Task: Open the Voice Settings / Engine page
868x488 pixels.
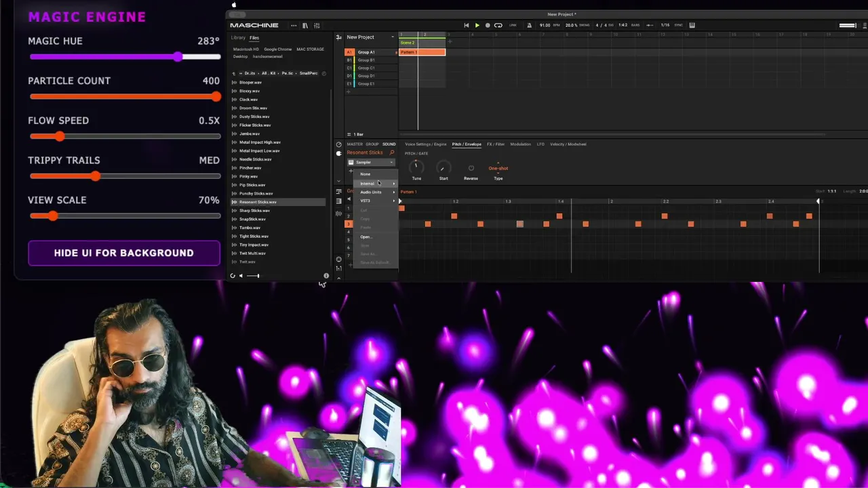Action: [426, 144]
